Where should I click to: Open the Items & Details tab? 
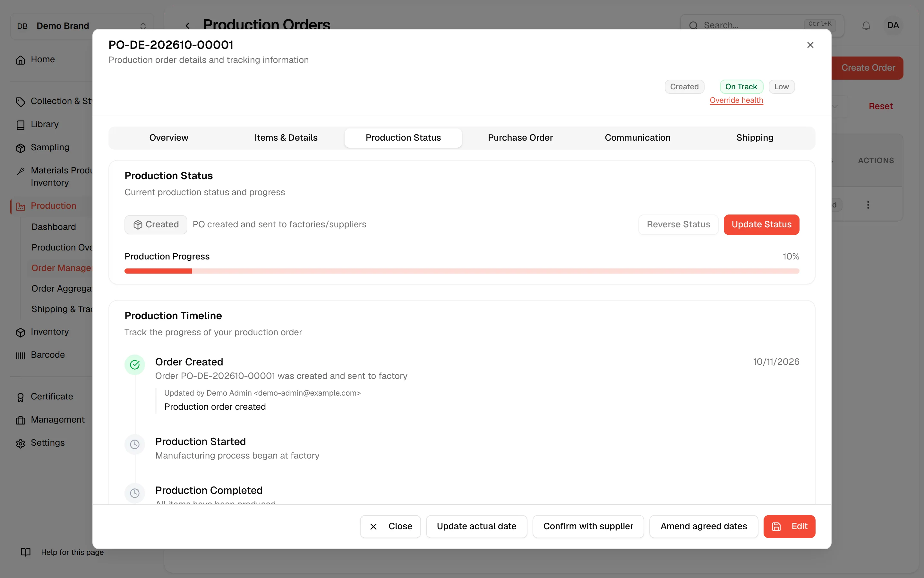(286, 138)
